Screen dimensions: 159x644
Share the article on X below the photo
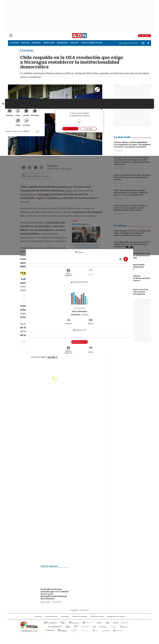point(30,168)
